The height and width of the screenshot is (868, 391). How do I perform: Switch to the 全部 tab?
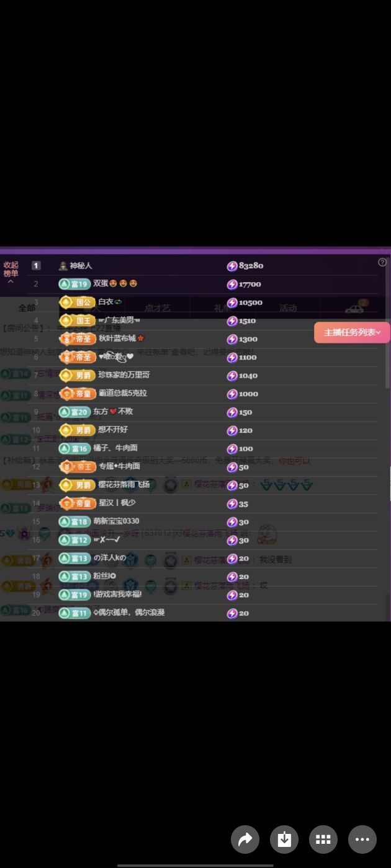click(x=27, y=308)
